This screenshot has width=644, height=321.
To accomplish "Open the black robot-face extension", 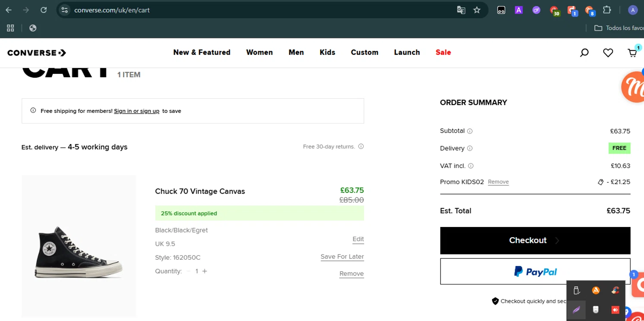I will [x=501, y=10].
